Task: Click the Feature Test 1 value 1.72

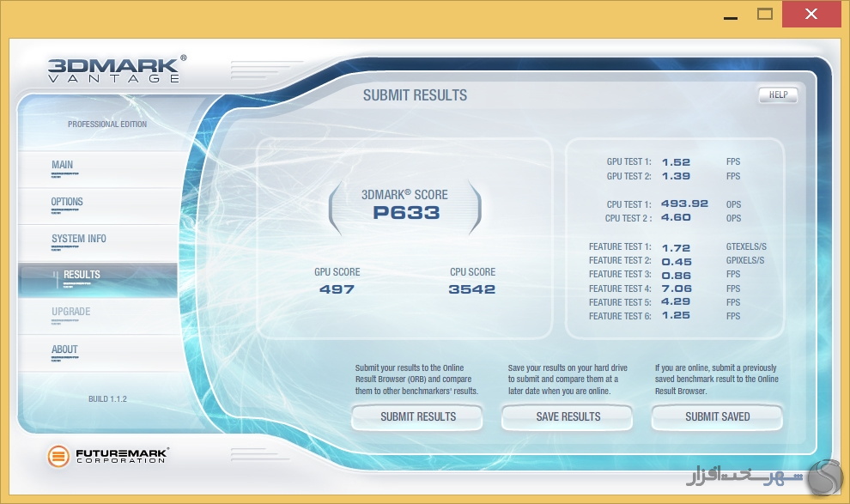Action: (x=676, y=248)
